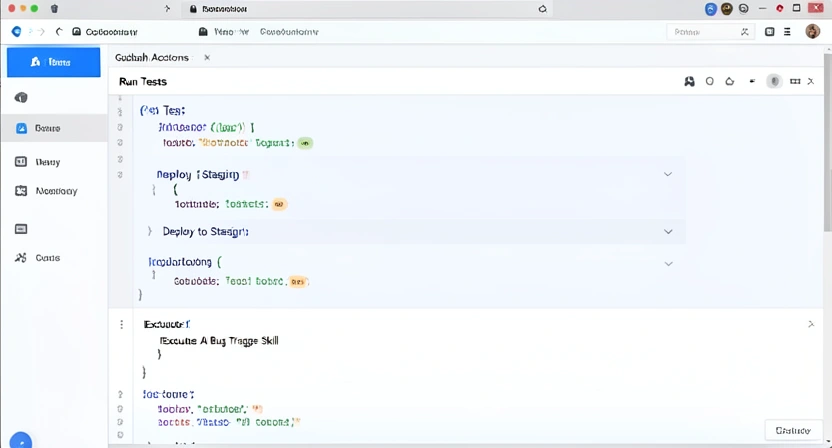Click the small dark flag icon in Run Tests toolbar

pyautogui.click(x=752, y=81)
